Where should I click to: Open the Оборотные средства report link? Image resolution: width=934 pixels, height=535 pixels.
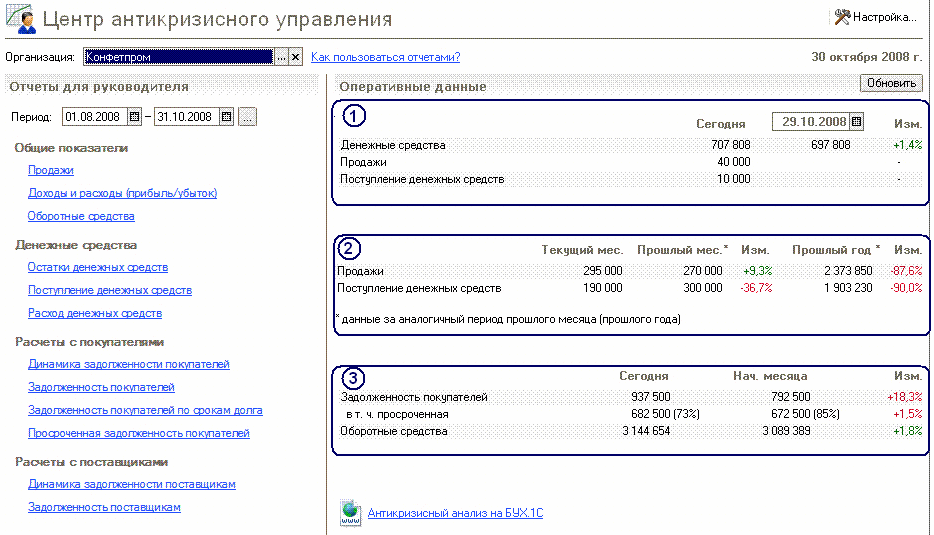pos(81,216)
